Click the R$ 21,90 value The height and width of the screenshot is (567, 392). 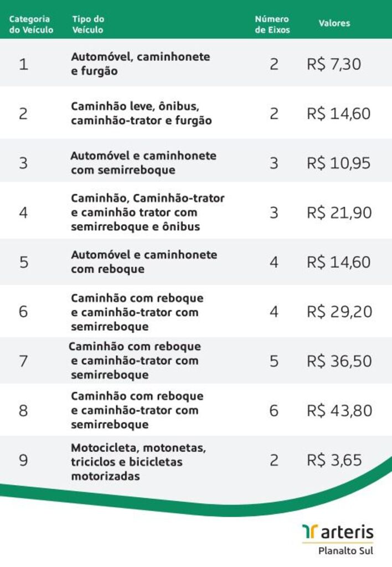tap(339, 212)
